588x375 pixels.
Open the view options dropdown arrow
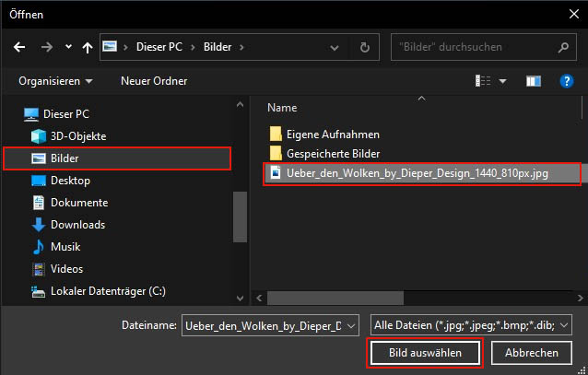503,81
